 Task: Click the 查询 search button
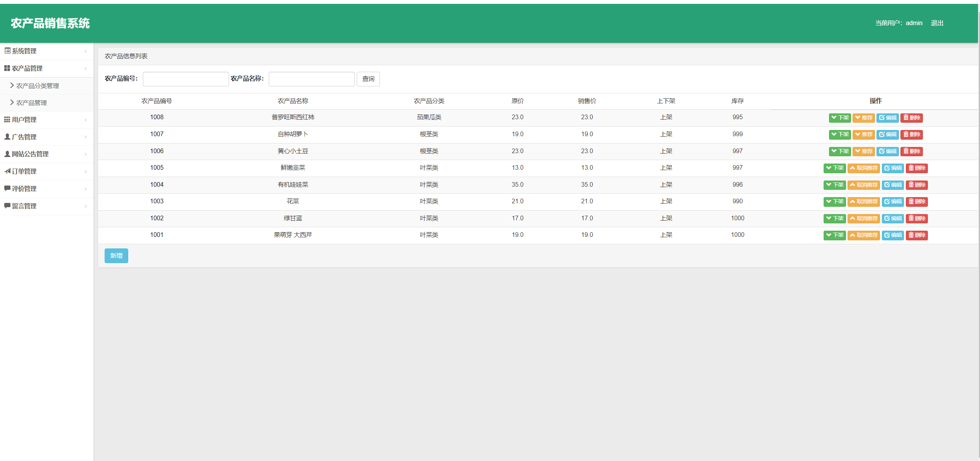pyautogui.click(x=368, y=79)
